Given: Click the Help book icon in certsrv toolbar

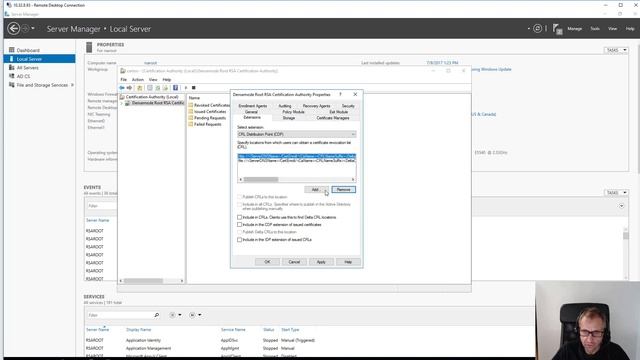Looking at the screenshot, I should click(x=176, y=88).
